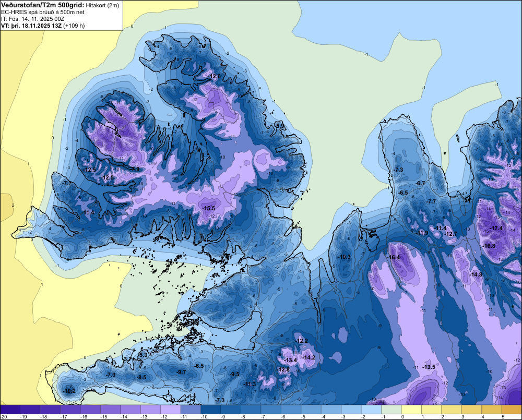
Task: Click the line 'EC-HRES spá brúuð á 500m net'
Action: (43, 12)
